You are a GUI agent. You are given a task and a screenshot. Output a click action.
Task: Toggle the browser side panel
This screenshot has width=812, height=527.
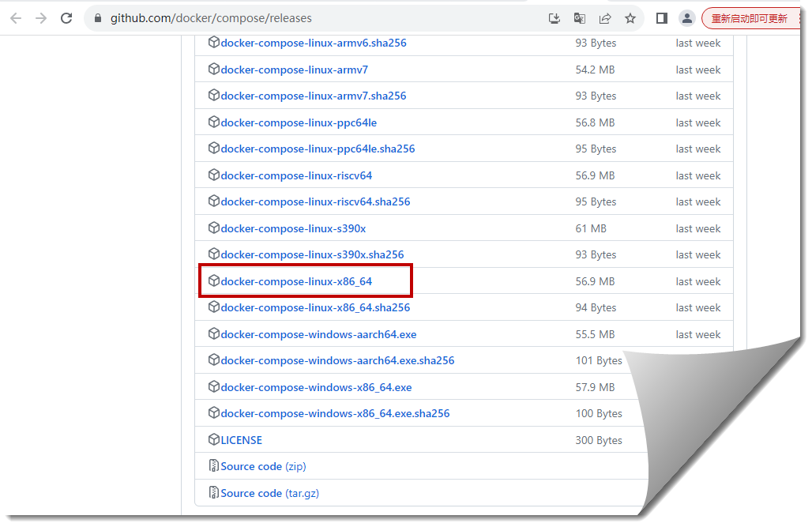point(662,19)
